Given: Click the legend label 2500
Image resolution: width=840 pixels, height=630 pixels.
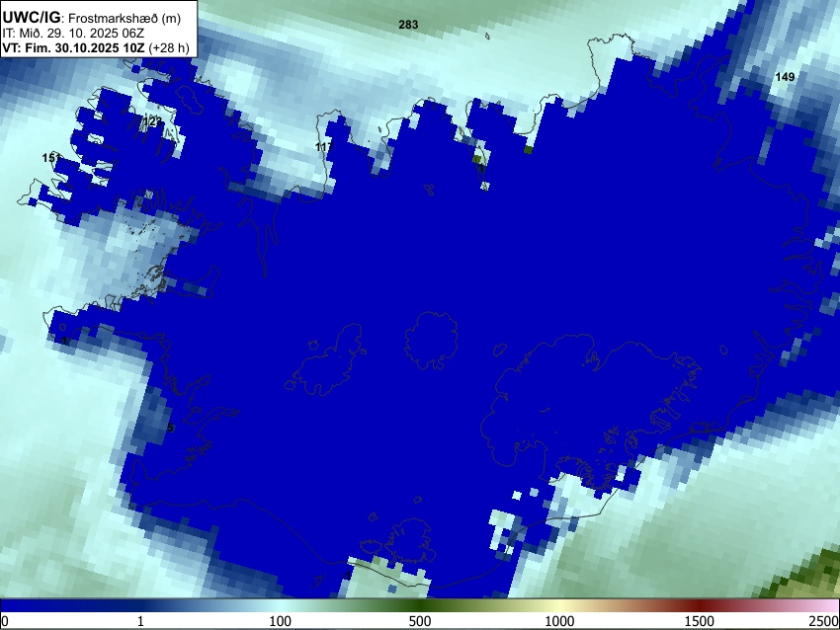Looking at the screenshot, I should 825,621.
